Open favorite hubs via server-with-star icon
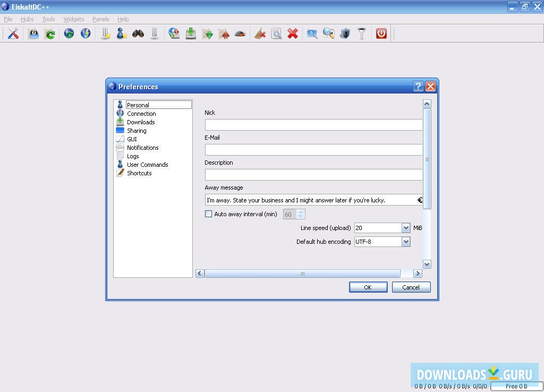 (106, 33)
